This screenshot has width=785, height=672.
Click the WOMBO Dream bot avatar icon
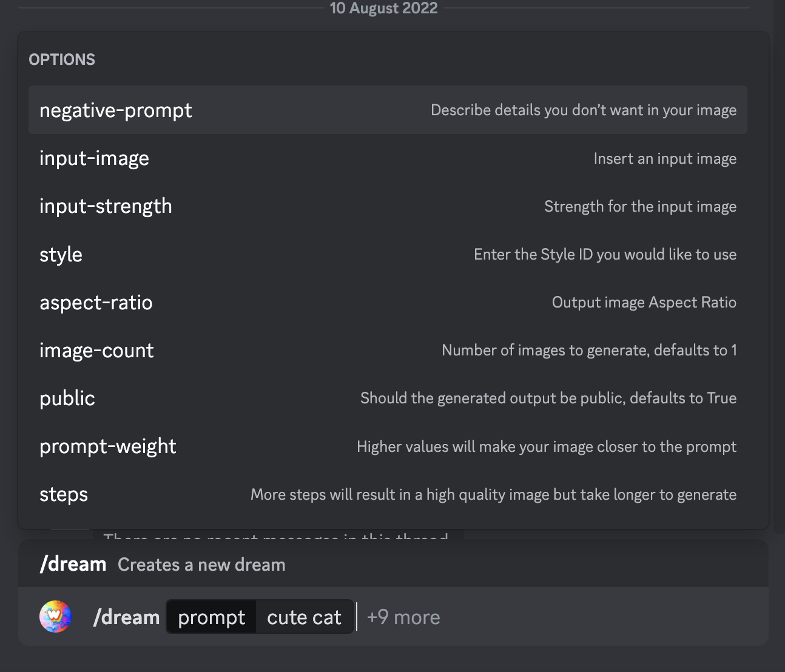point(55,616)
